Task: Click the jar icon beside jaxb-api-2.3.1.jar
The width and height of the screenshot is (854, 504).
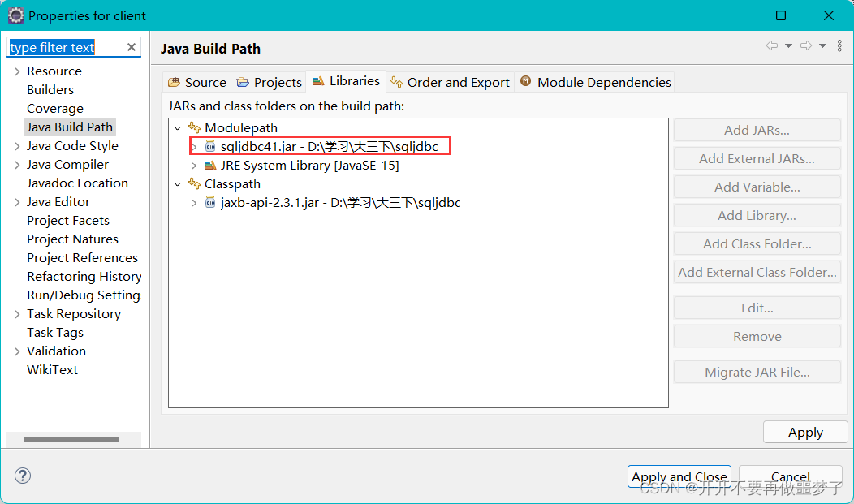Action: [x=210, y=203]
